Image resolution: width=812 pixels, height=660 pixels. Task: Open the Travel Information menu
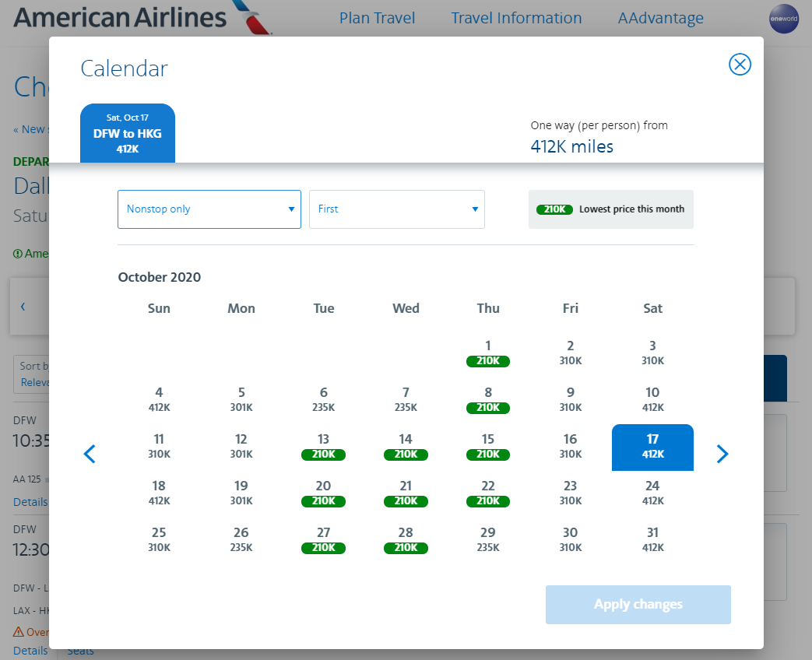click(516, 18)
